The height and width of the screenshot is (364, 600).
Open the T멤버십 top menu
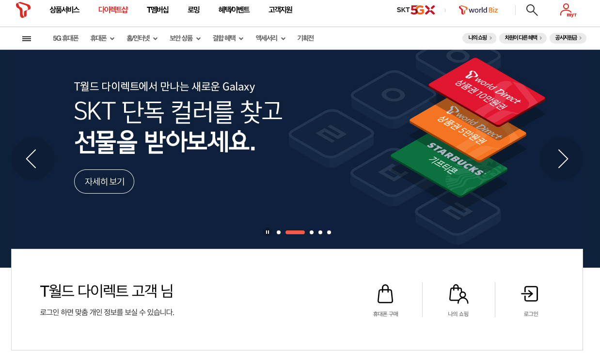158,10
